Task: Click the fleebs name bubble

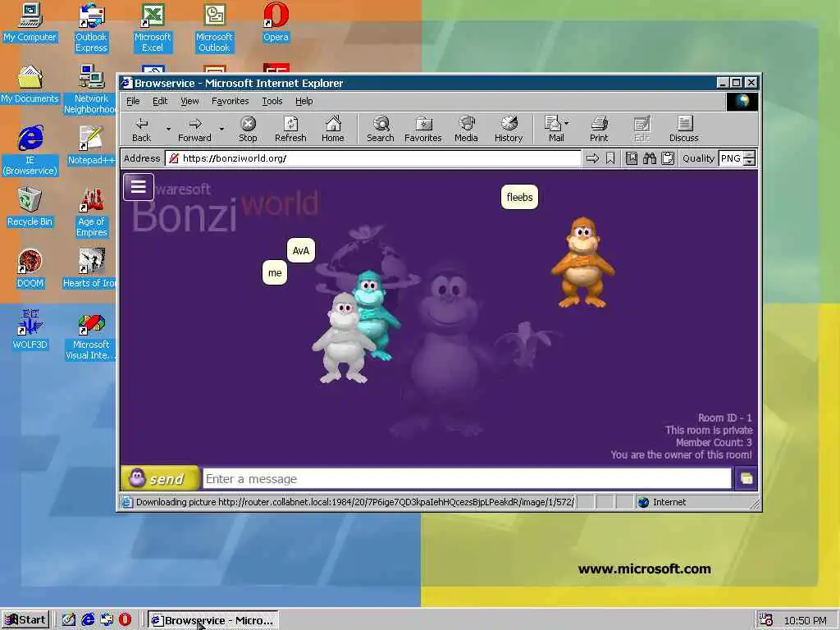Action: click(519, 197)
